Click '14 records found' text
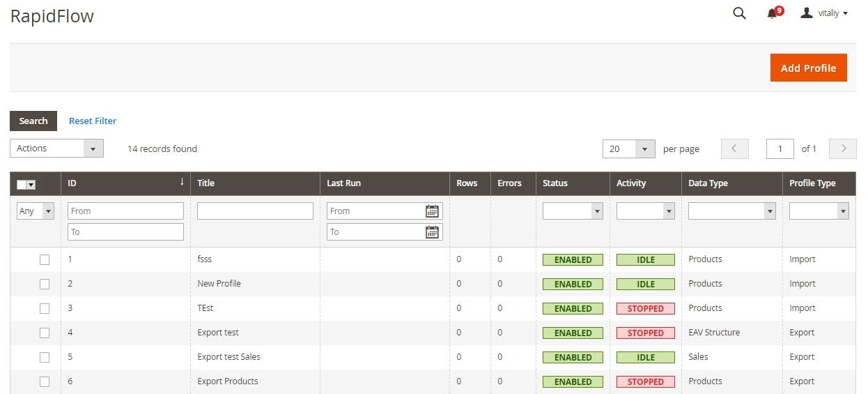 [x=162, y=149]
